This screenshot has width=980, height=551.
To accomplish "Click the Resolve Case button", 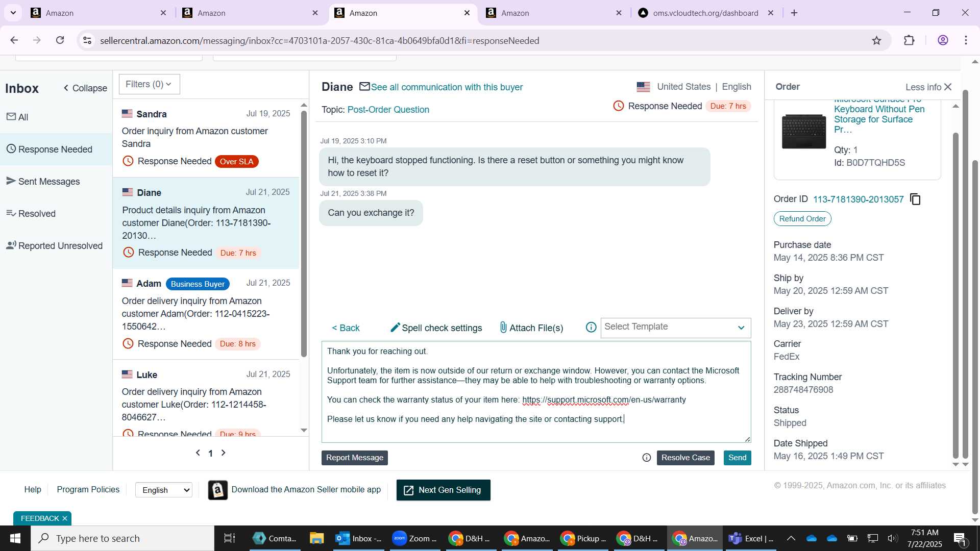I will click(x=685, y=458).
